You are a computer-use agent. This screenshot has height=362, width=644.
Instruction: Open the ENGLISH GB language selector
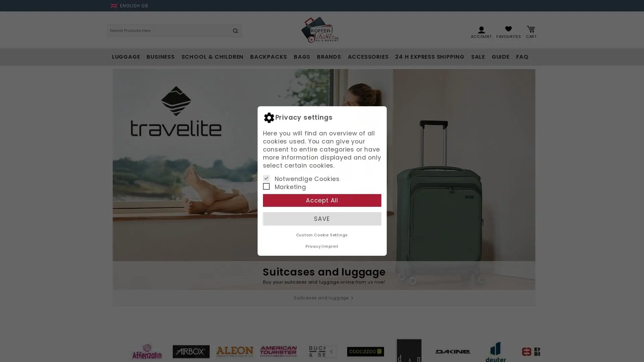point(129,6)
